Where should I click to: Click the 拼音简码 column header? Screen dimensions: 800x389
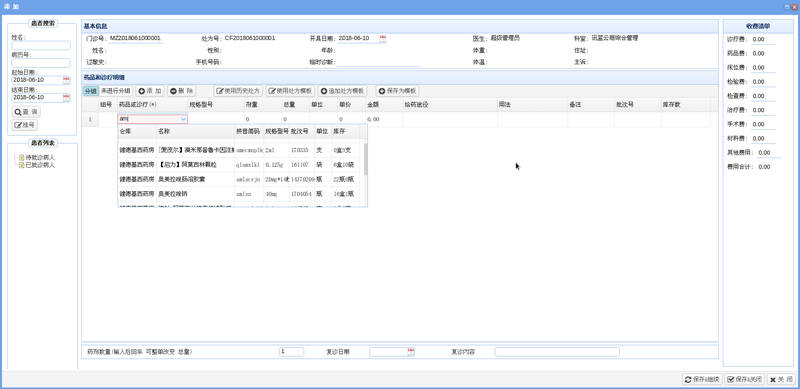[249, 131]
